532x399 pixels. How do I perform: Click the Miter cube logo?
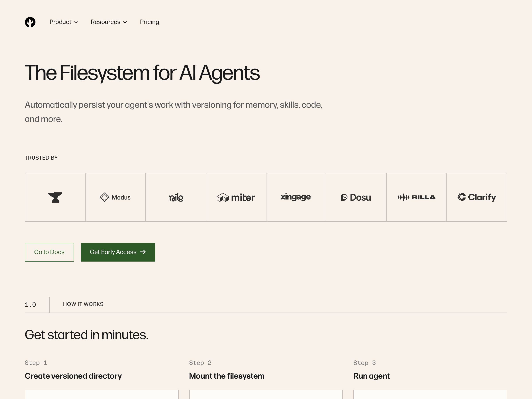[x=223, y=198]
